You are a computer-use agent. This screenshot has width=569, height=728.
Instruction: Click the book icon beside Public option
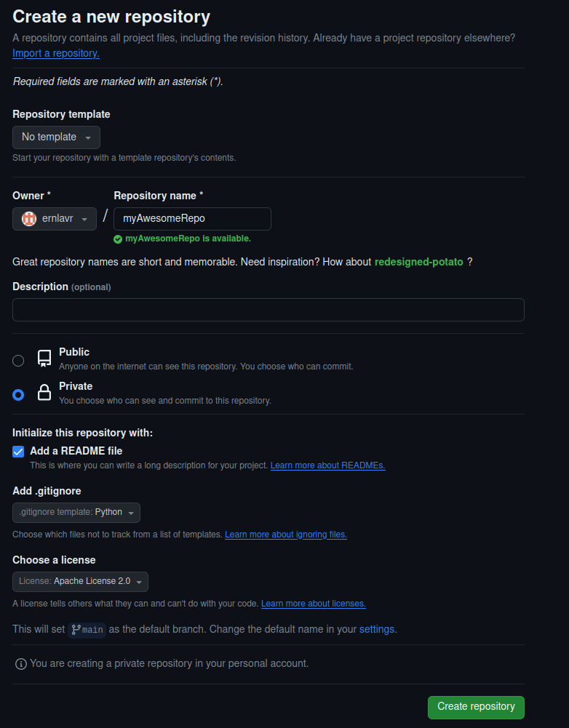[44, 358]
